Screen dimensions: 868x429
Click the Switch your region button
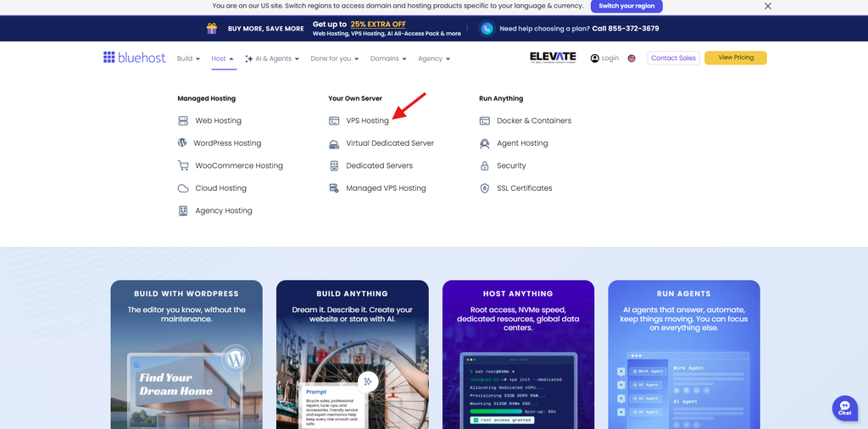pos(626,6)
